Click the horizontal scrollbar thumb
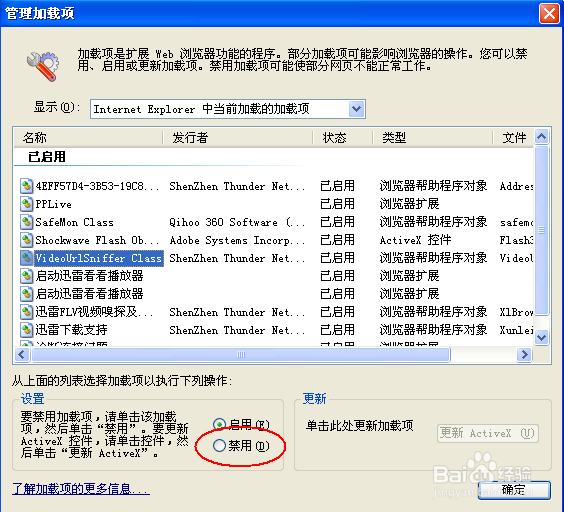Image resolution: width=564 pixels, height=512 pixels. point(241,354)
